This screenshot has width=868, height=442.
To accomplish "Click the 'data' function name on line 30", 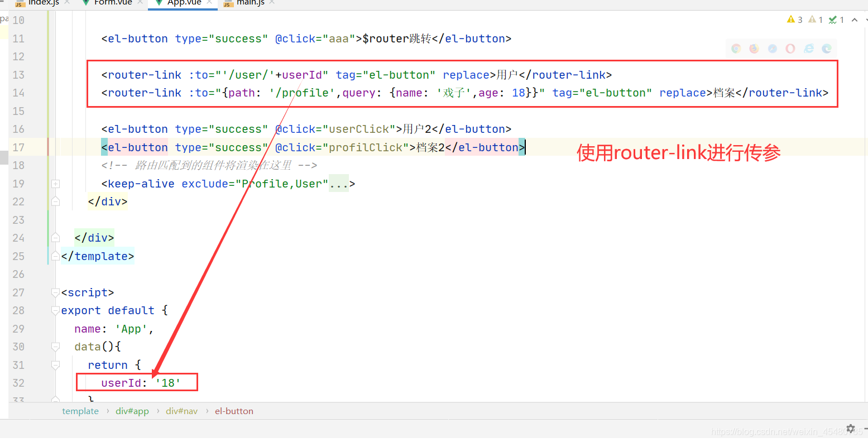I will [88, 347].
